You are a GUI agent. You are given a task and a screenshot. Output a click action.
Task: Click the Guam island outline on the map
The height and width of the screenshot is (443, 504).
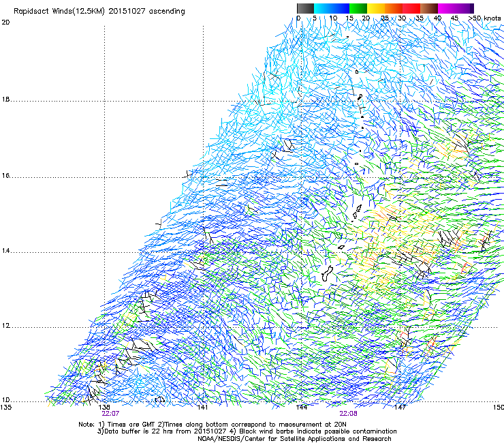(x=327, y=273)
